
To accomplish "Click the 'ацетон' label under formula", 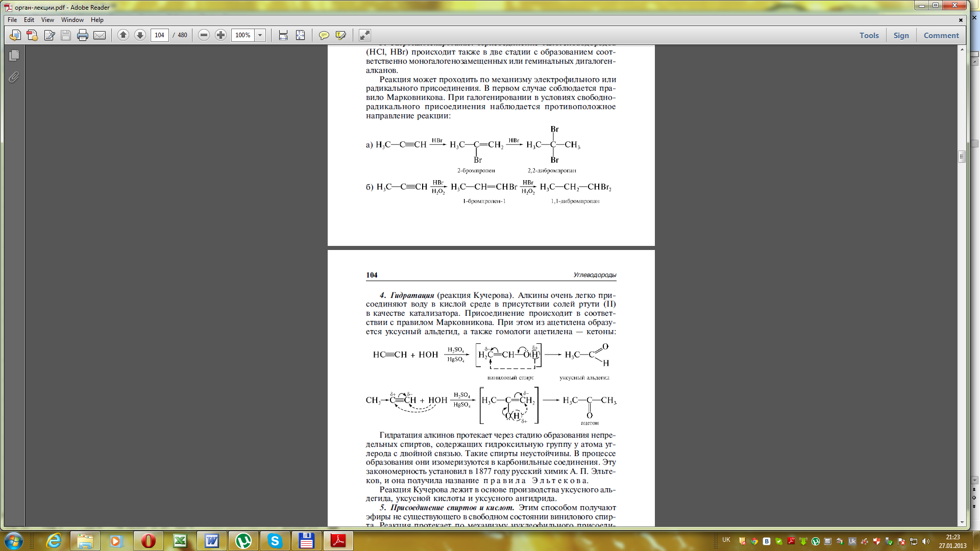I will [x=590, y=423].
